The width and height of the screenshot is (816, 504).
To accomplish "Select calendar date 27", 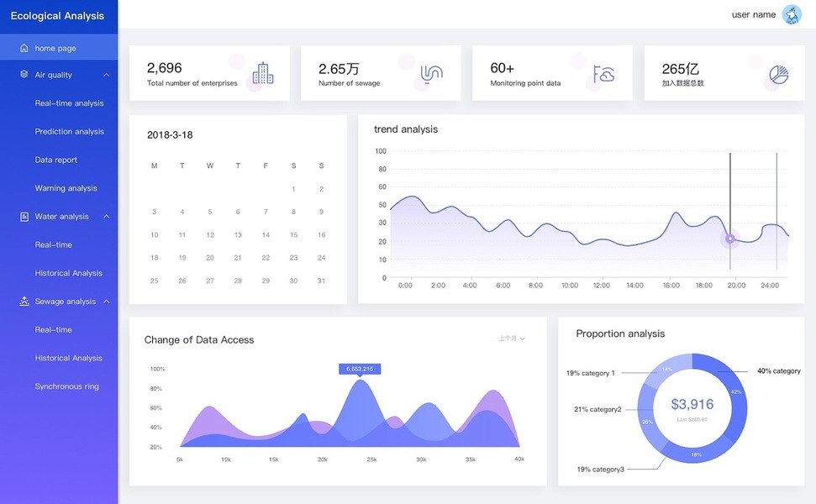I will click(x=210, y=281).
